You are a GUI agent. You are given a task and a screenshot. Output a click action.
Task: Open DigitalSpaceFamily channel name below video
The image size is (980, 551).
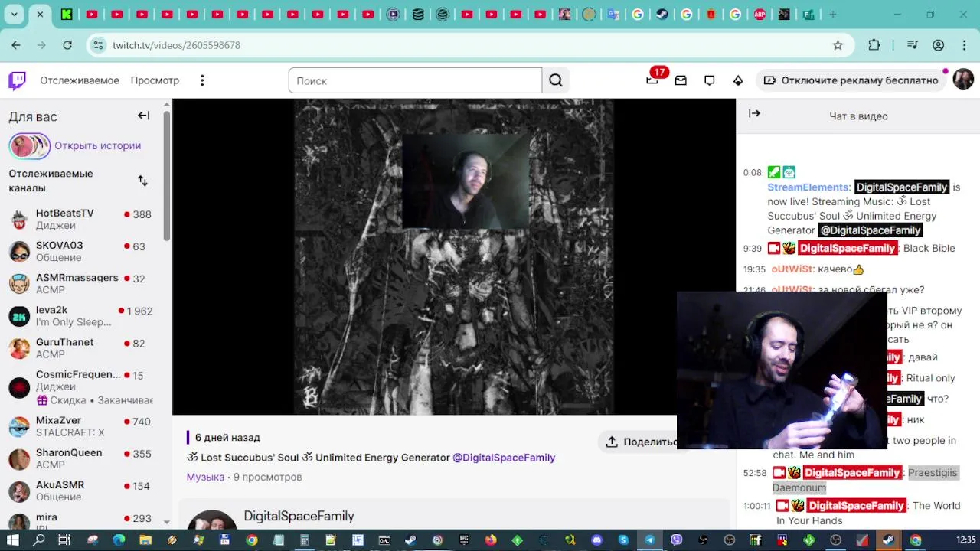click(x=299, y=516)
